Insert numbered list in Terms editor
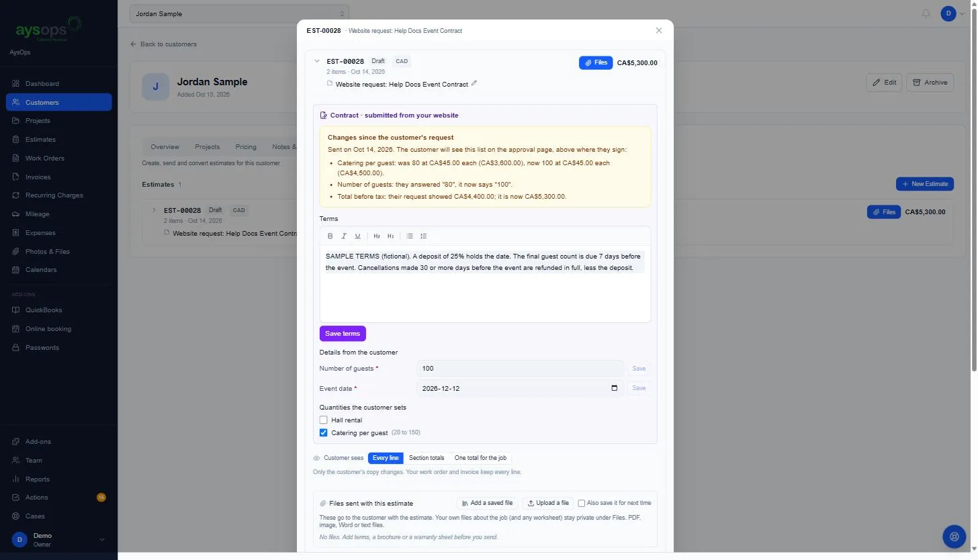The image size is (978, 560). pyautogui.click(x=423, y=236)
